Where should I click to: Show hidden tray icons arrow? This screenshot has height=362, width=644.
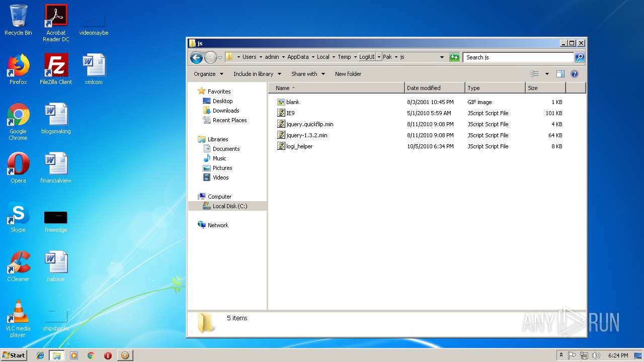[561, 355]
